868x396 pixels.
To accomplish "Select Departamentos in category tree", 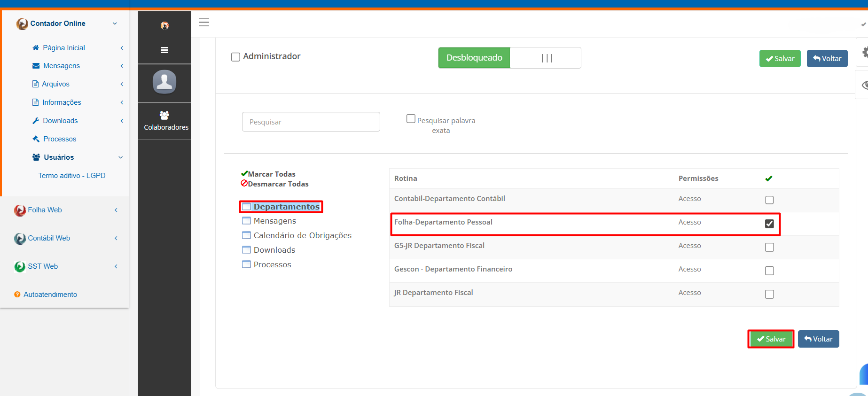I will click(287, 207).
